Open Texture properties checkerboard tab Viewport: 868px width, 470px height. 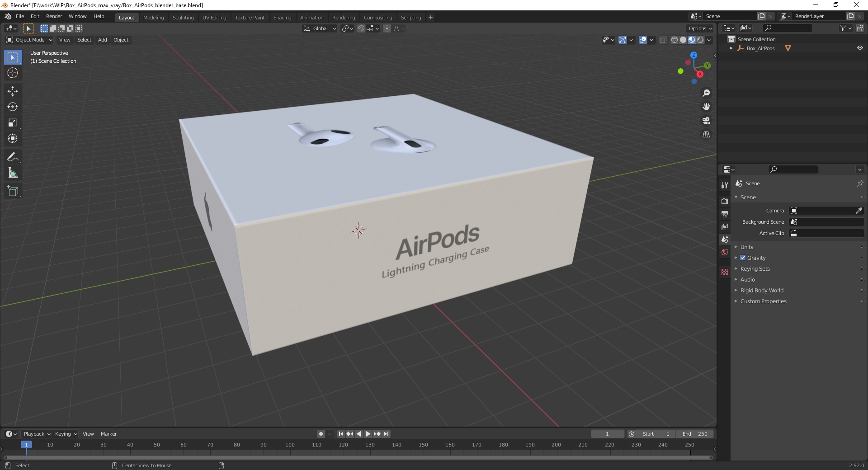tap(725, 272)
